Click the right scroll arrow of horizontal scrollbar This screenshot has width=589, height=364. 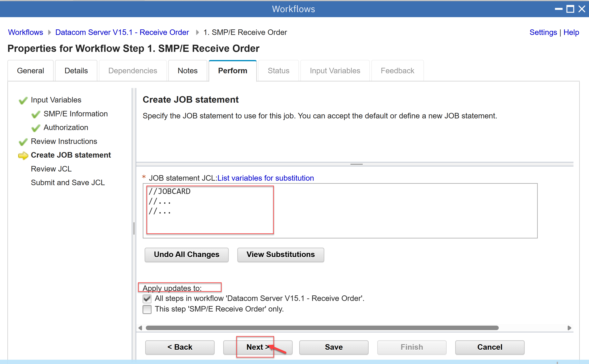tap(569, 328)
